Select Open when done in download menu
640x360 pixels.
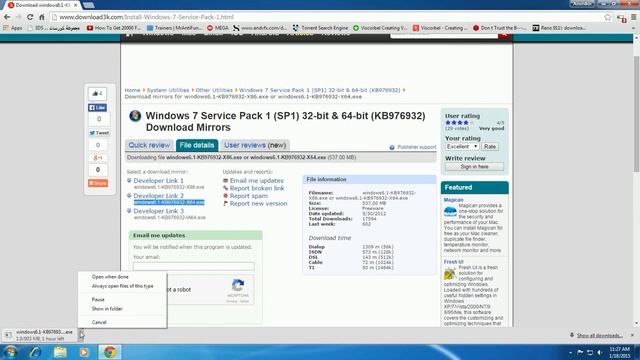[122, 277]
